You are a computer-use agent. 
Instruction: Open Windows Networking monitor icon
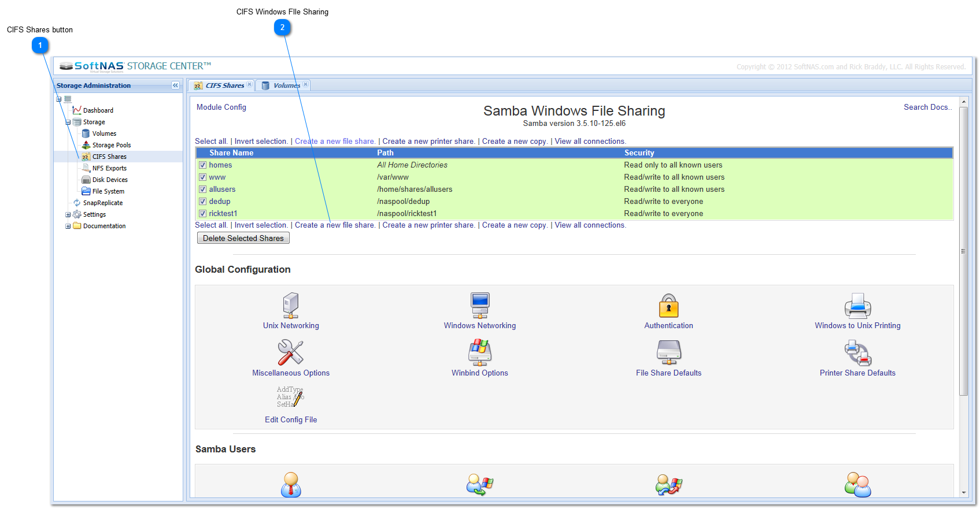[480, 305]
